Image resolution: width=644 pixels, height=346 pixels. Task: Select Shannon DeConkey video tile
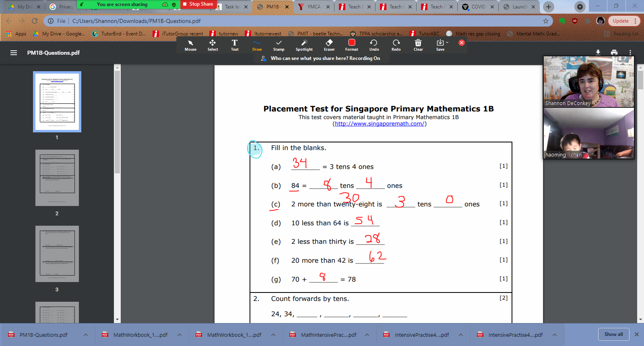tap(589, 82)
